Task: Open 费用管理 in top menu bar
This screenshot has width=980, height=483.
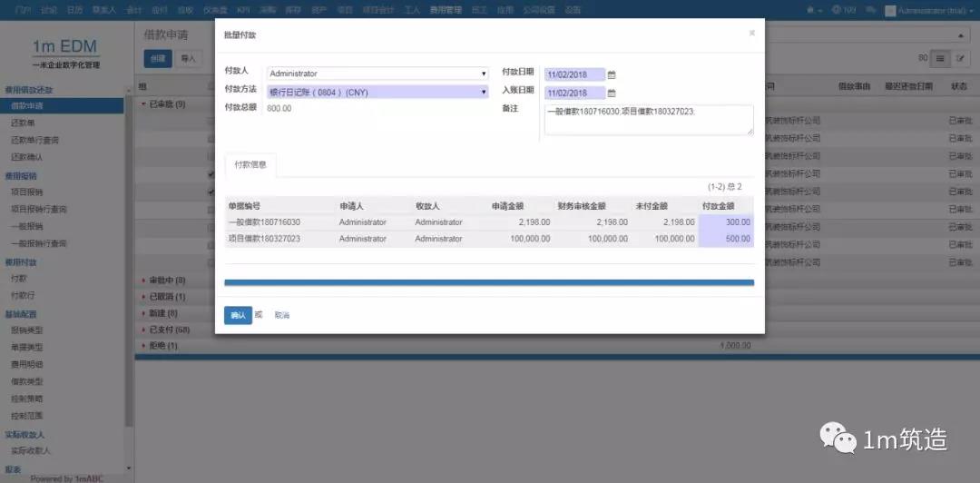Action: tap(445, 10)
